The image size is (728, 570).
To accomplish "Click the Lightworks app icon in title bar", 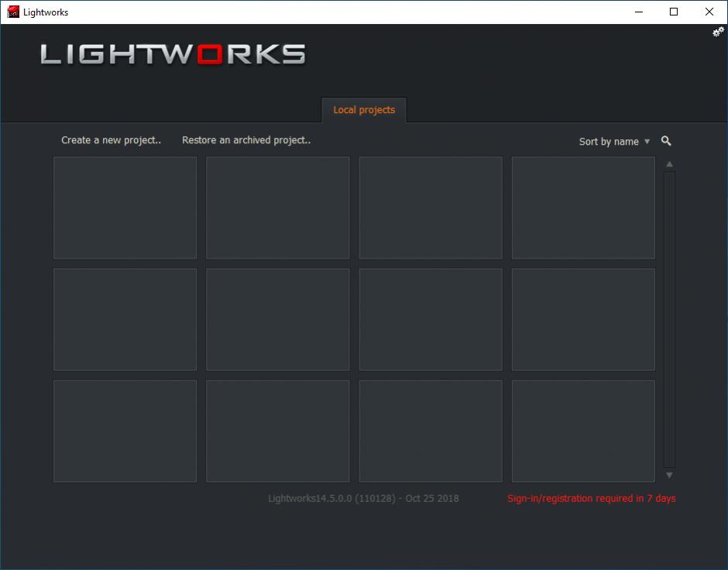I will (x=13, y=12).
